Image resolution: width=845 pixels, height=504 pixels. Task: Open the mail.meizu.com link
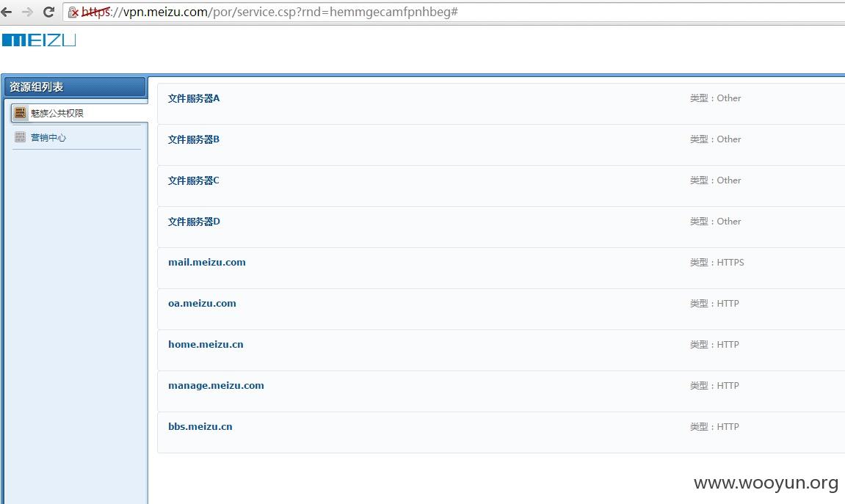[x=207, y=262]
